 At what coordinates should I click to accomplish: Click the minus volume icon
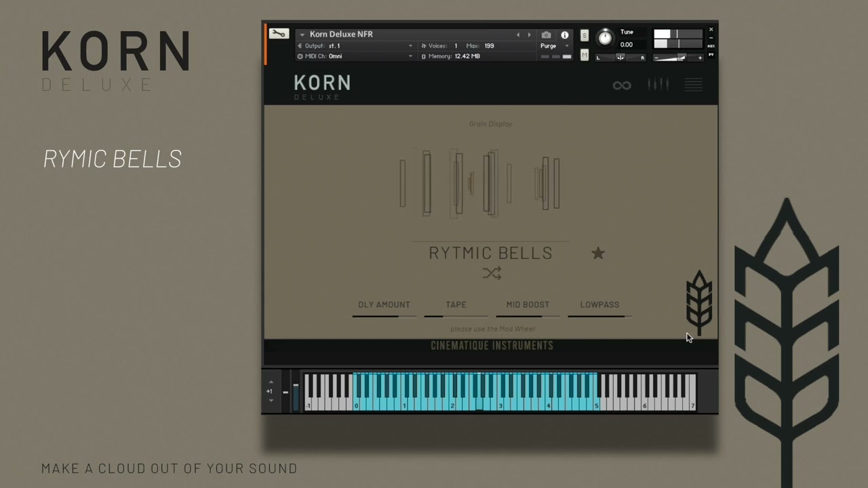(x=656, y=58)
